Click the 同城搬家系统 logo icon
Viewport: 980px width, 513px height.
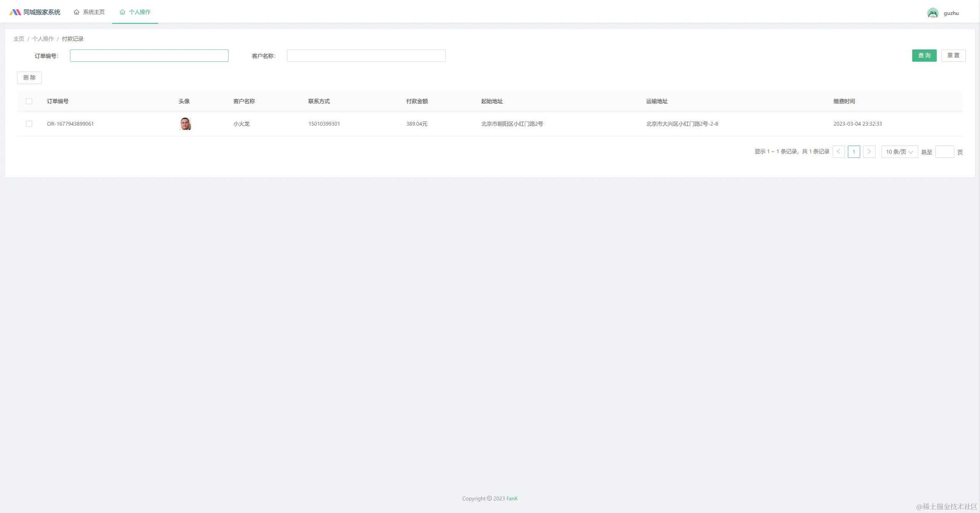tap(15, 12)
